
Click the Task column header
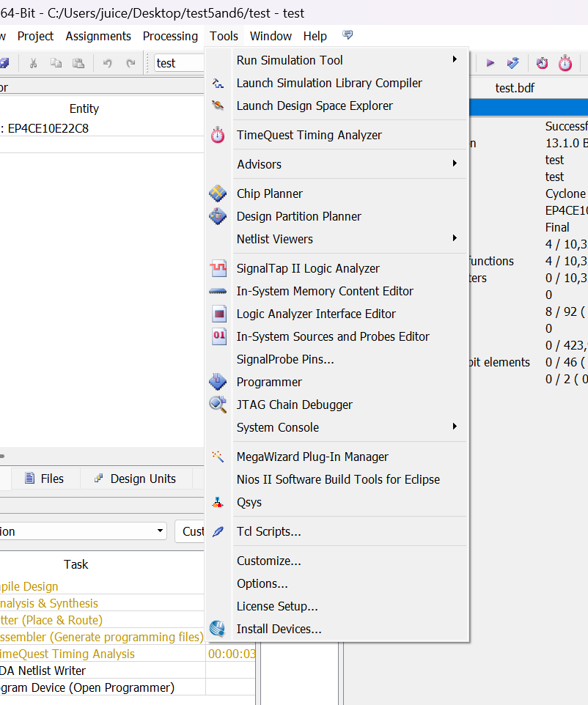point(76,564)
